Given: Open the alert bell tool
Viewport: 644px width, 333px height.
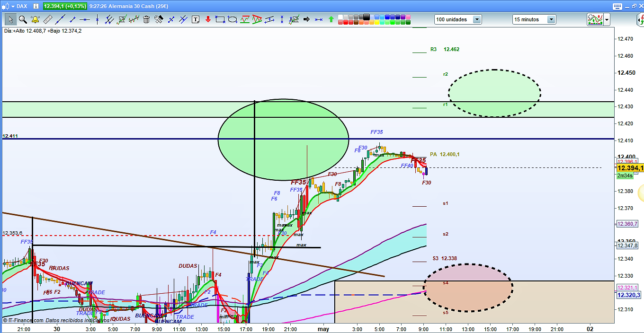Looking at the screenshot, I should [35, 19].
